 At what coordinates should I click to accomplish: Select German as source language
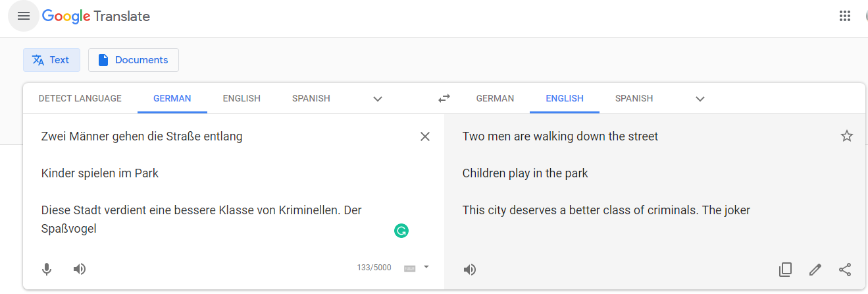click(172, 98)
